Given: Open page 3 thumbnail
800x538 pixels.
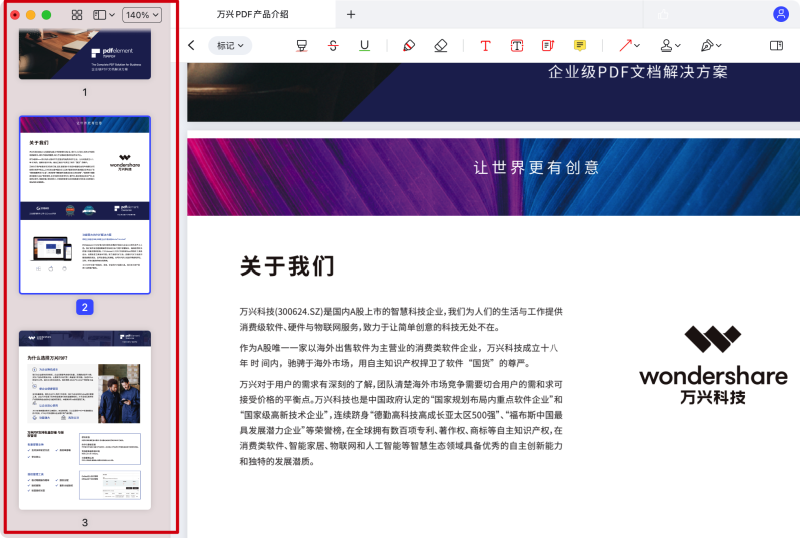Looking at the screenshot, I should click(x=85, y=420).
